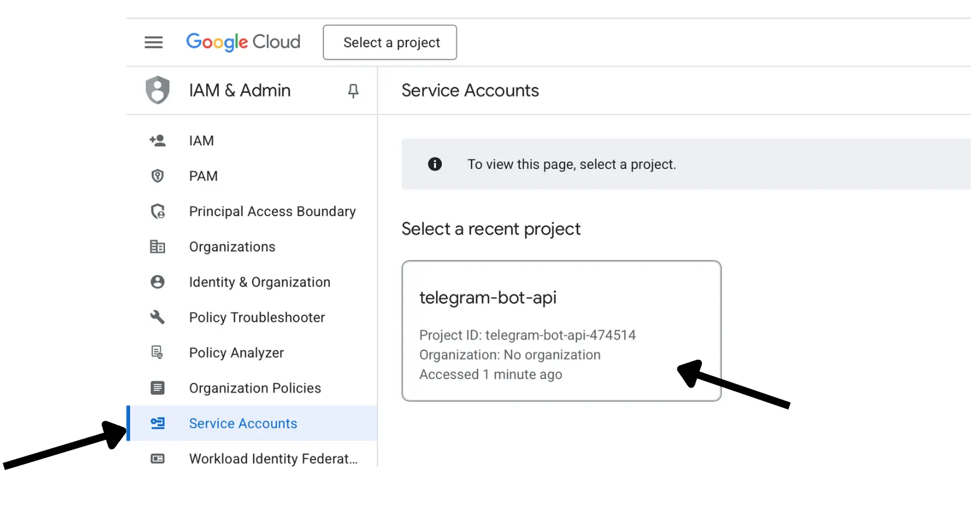Viewport: 980px width, 514px height.
Task: Click the IAM & Admin shield icon
Action: (157, 91)
